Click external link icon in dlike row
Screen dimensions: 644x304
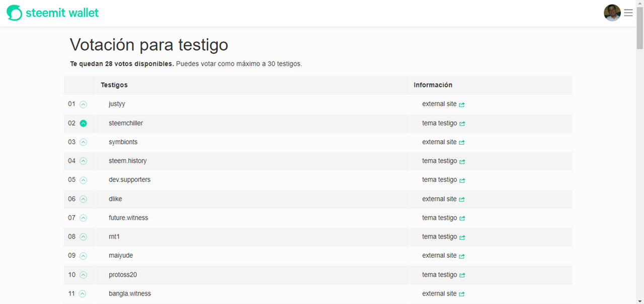(462, 199)
